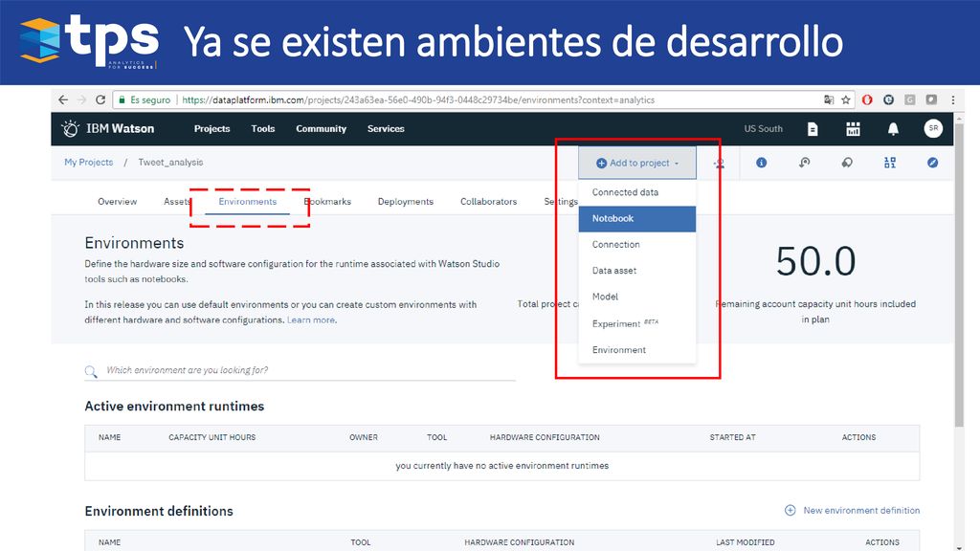980x551 pixels.
Task: Click the HARDWARE CONFIGURATION header in active runtimes
Action: pyautogui.click(x=545, y=437)
